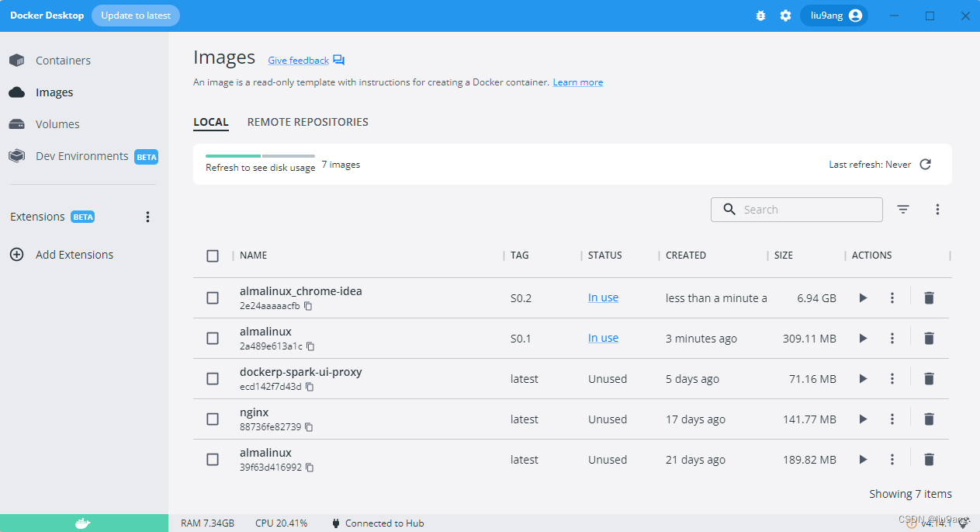Follow the Learn more link
The width and height of the screenshot is (980, 532).
coord(578,82)
